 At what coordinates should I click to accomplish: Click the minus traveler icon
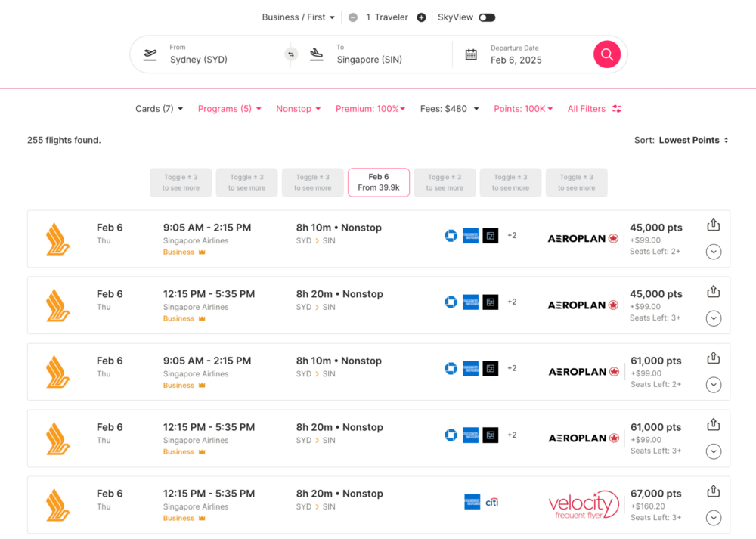click(x=352, y=17)
